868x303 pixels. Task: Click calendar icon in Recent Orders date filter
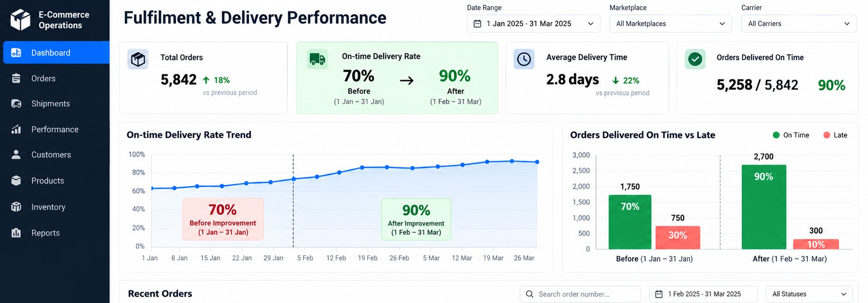pyautogui.click(x=659, y=294)
